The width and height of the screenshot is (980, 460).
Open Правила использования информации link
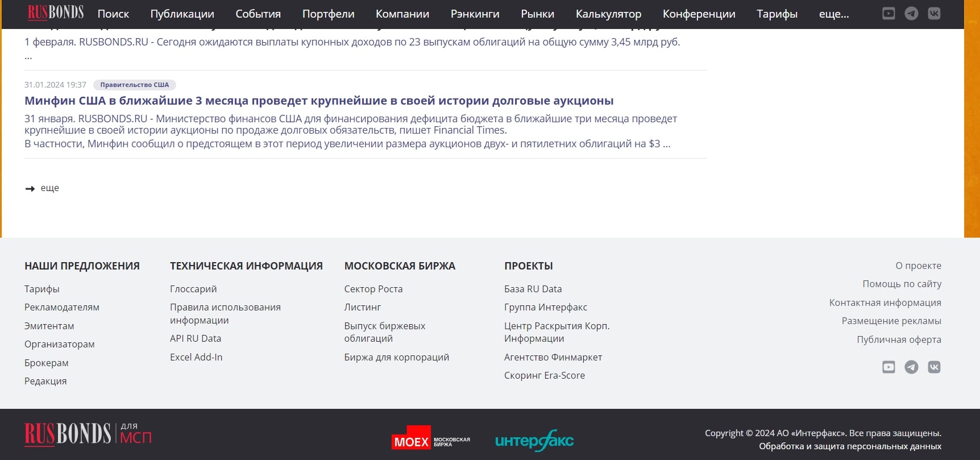225,313
